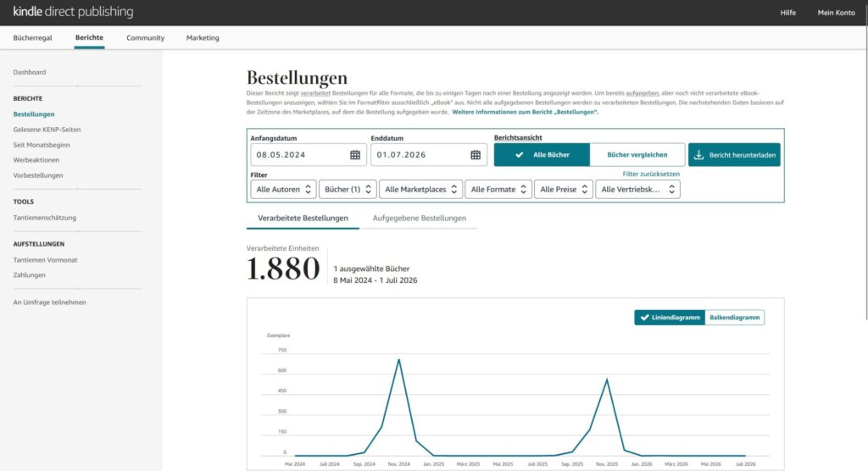Open the Bücher (1) filter dropdown
The image size is (868, 471).
pyautogui.click(x=348, y=189)
